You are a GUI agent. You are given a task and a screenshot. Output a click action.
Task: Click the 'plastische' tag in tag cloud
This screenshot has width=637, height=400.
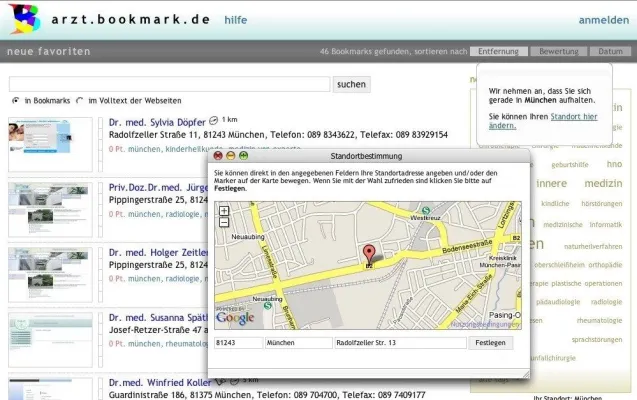pos(566,283)
